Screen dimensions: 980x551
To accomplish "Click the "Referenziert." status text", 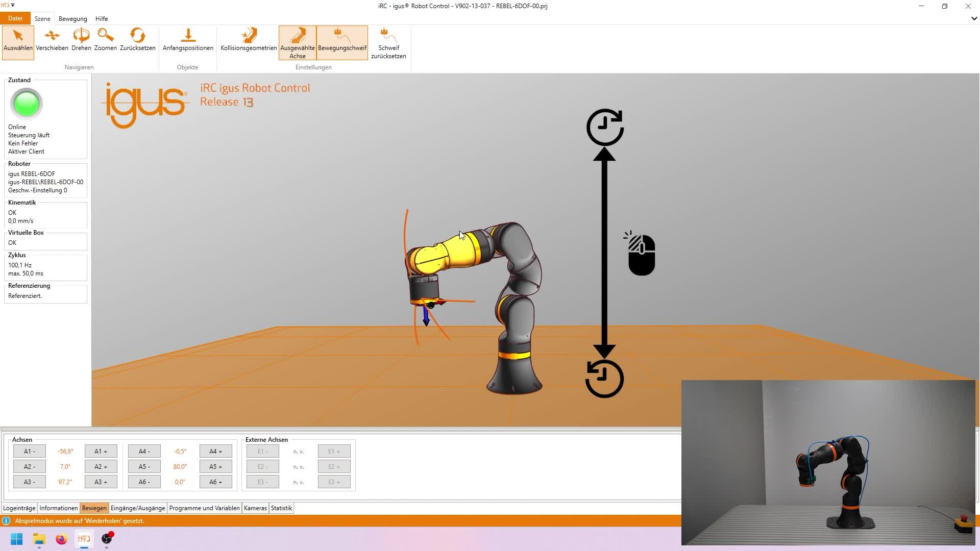I will click(x=25, y=296).
